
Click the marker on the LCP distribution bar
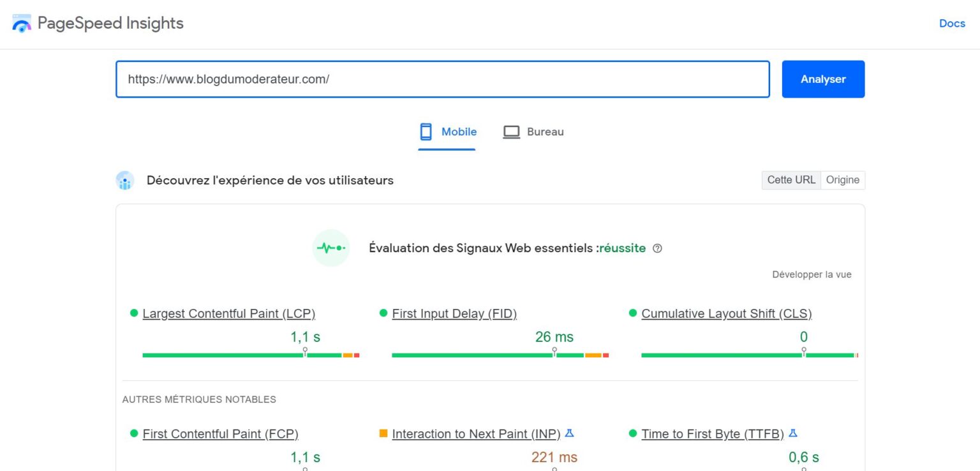(305, 350)
